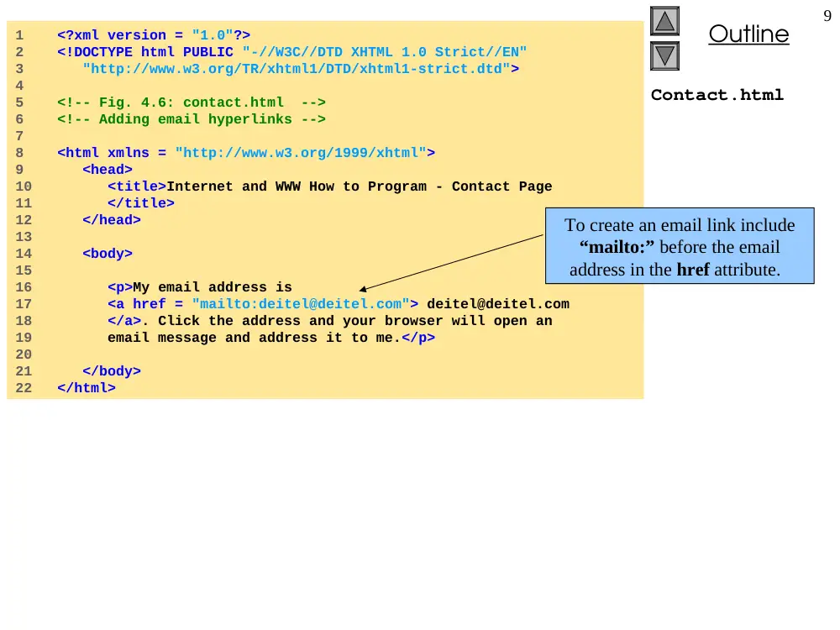Select the "Click the address and your browser" line

point(330,321)
